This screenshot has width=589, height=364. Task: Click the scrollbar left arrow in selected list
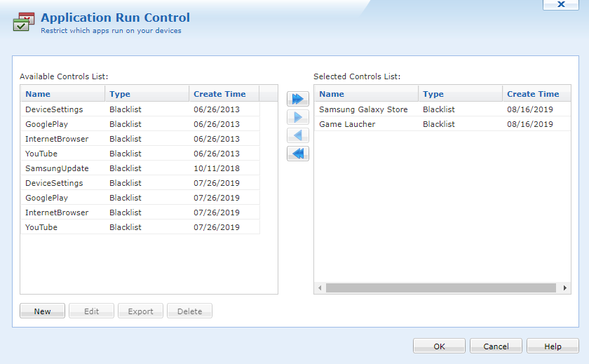click(x=320, y=288)
